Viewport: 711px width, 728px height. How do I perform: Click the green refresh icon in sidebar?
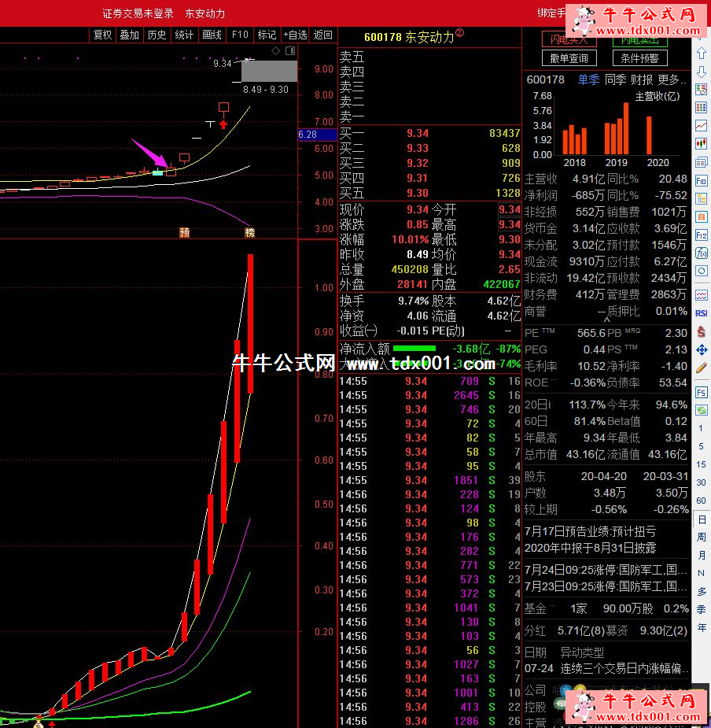(702, 410)
